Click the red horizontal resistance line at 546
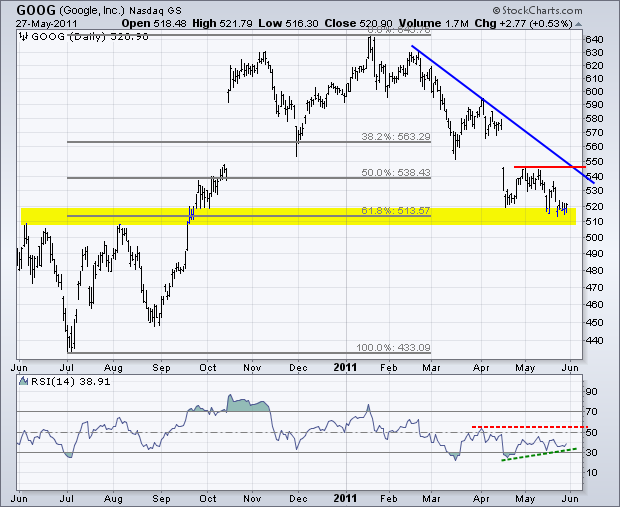Viewport: 620px width, 507px height. (x=550, y=167)
